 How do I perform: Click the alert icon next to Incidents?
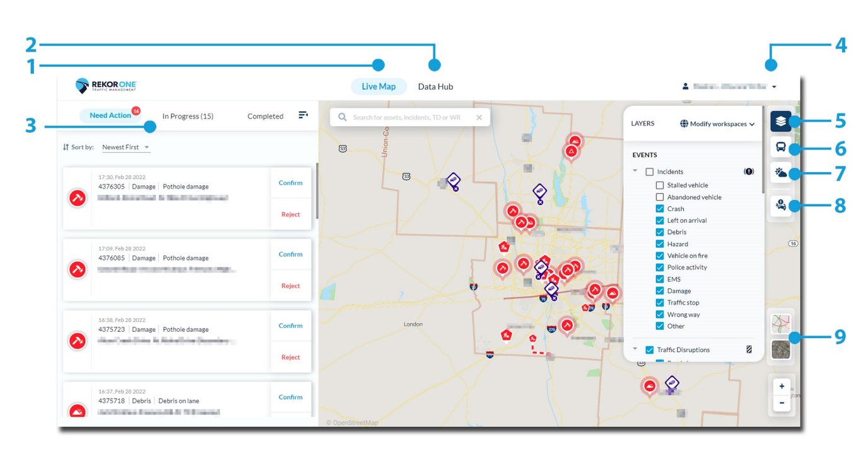pyautogui.click(x=748, y=171)
